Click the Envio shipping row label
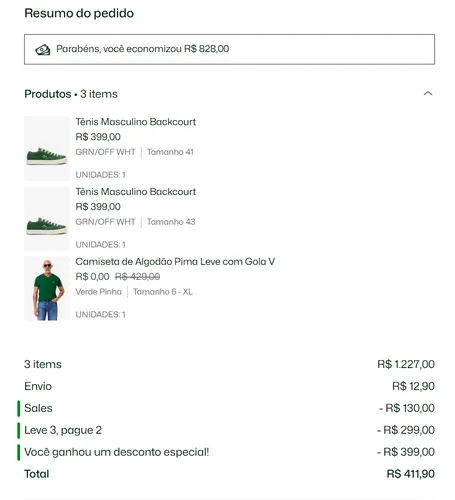The height and width of the screenshot is (500, 455). tap(38, 386)
